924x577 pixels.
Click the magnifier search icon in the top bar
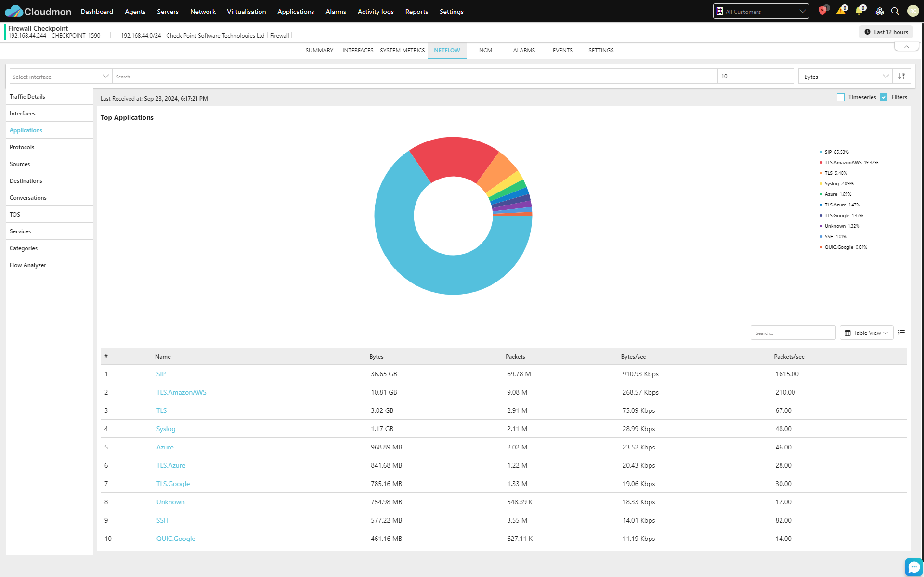pyautogui.click(x=895, y=11)
